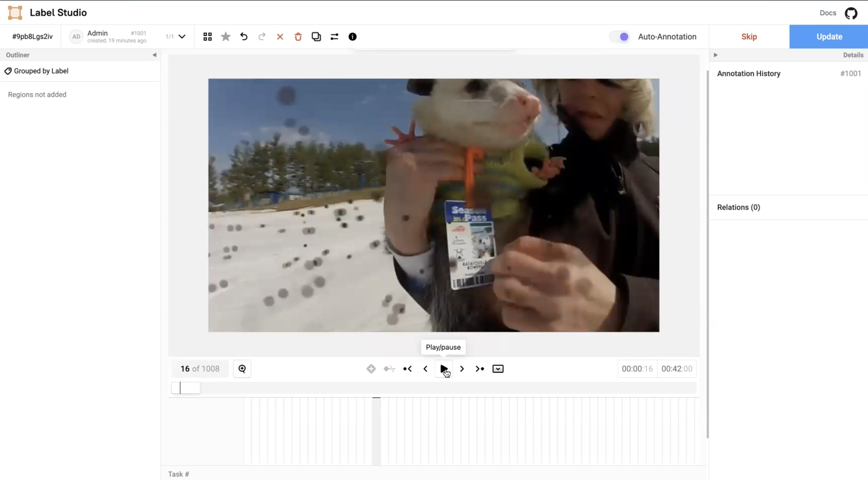Screen dimensions: 868x480
Task: Click the grid view annotations icon
Action: pyautogui.click(x=207, y=37)
